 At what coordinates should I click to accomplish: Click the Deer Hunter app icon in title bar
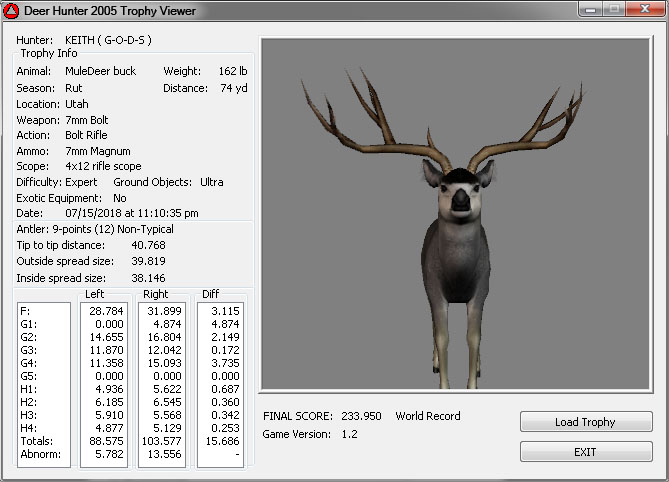coord(11,11)
